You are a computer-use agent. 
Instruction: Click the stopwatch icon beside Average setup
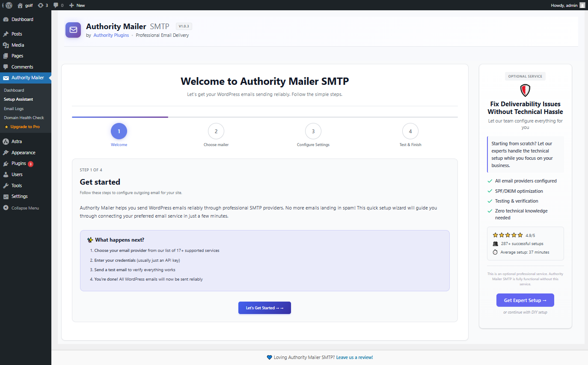coord(495,252)
